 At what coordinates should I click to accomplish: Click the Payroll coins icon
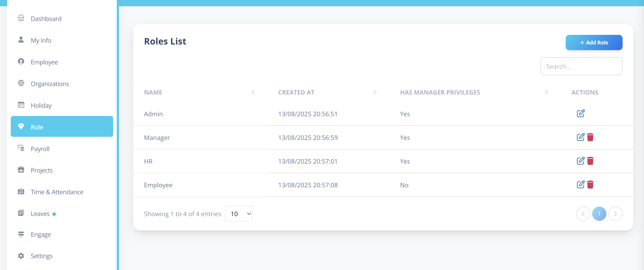(x=21, y=148)
